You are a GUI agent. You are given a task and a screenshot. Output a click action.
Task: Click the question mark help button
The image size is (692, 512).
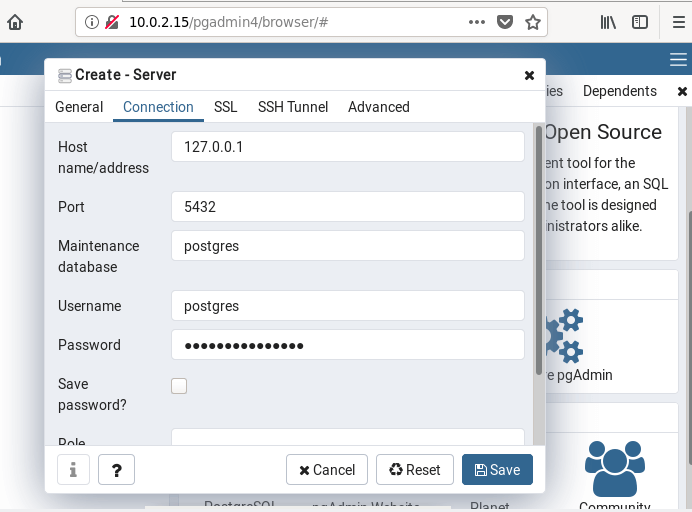(x=116, y=470)
